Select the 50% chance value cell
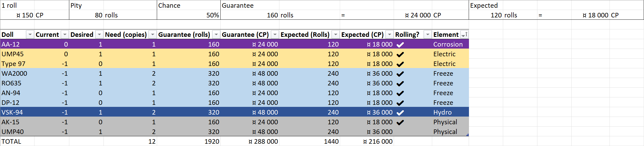 tap(189, 15)
